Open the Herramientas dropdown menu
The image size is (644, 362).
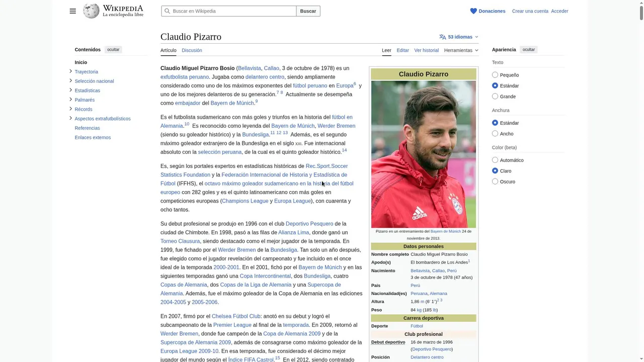(x=461, y=50)
